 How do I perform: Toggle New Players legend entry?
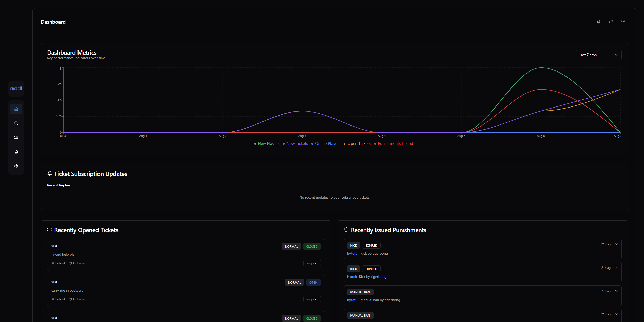tap(266, 144)
